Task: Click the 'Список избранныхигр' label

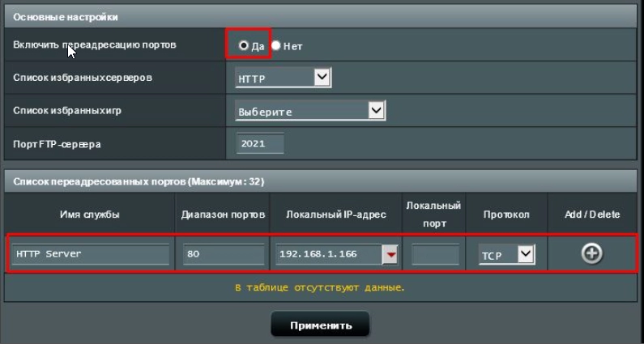Action: tap(67, 111)
